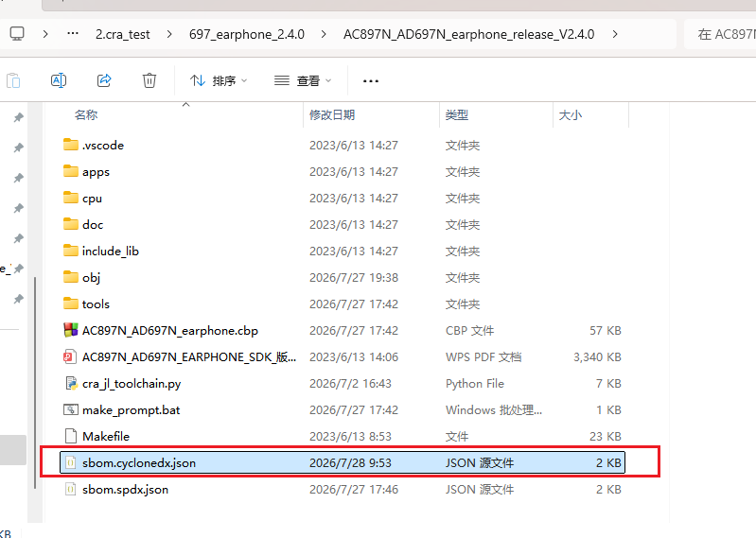The height and width of the screenshot is (538, 756).
Task: Click the navigation pane vertical scrollbar
Action: (35, 383)
